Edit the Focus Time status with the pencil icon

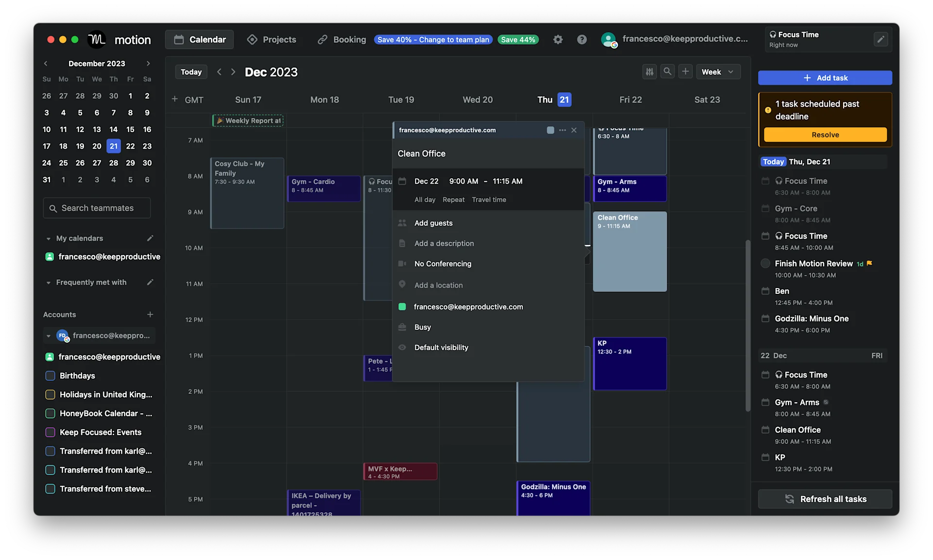881,40
